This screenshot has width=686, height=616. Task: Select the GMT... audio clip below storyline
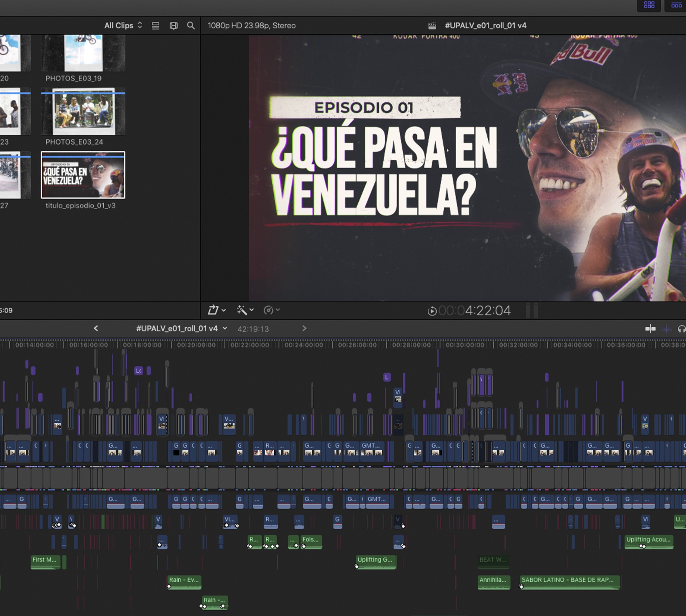click(378, 501)
